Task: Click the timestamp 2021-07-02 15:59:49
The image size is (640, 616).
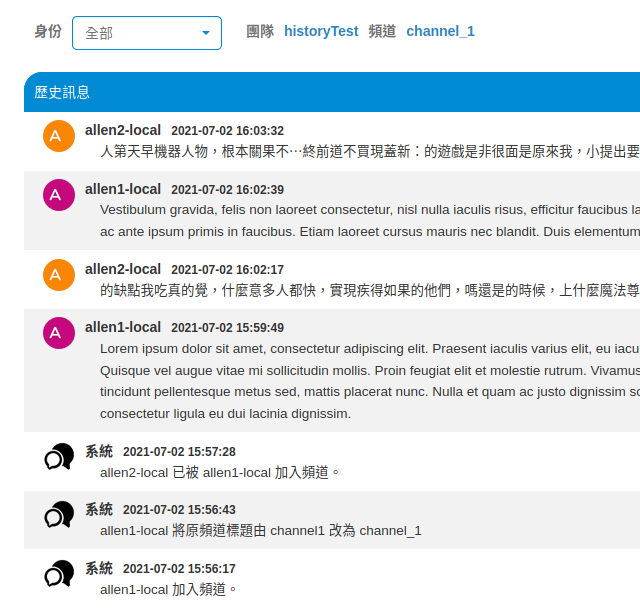Action: click(227, 328)
